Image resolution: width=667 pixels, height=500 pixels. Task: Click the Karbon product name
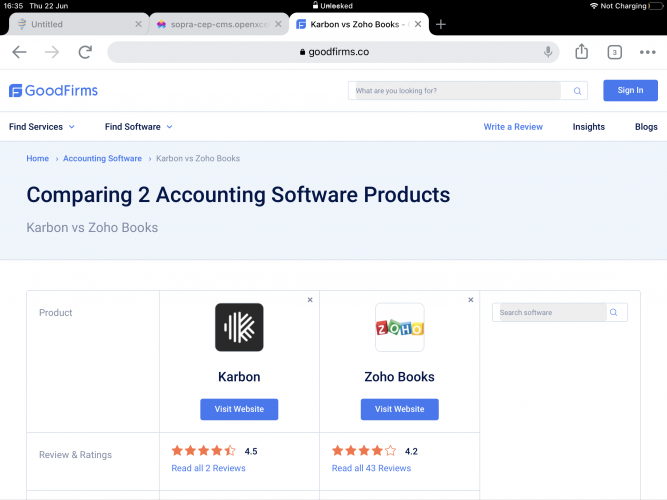pos(239,377)
